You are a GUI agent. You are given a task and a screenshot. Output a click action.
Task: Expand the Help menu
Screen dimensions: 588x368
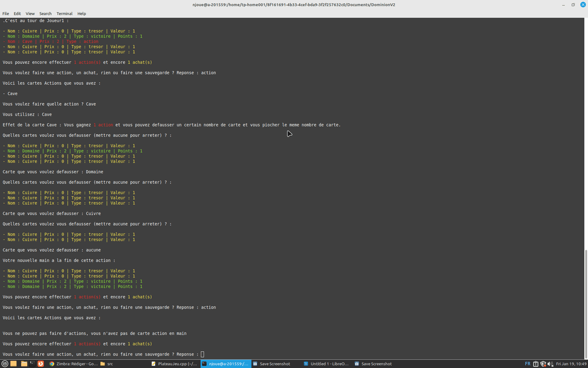pos(82,14)
